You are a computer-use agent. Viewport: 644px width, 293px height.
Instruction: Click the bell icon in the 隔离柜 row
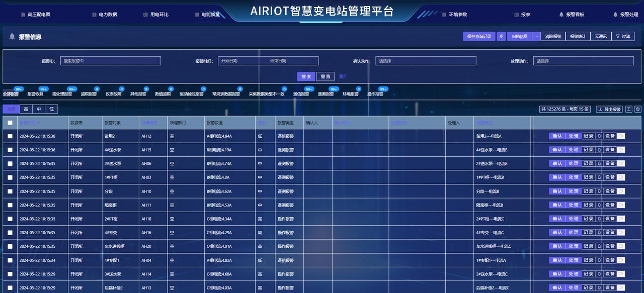coord(599,205)
